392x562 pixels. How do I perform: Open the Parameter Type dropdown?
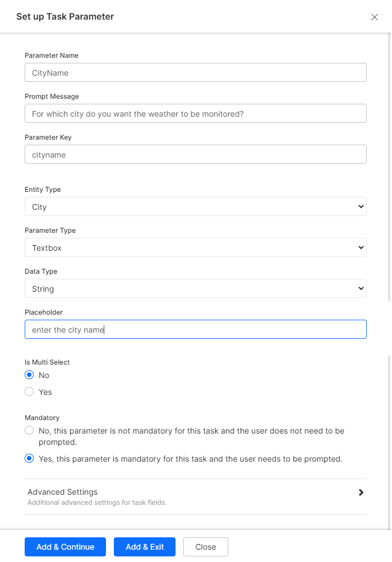point(195,247)
